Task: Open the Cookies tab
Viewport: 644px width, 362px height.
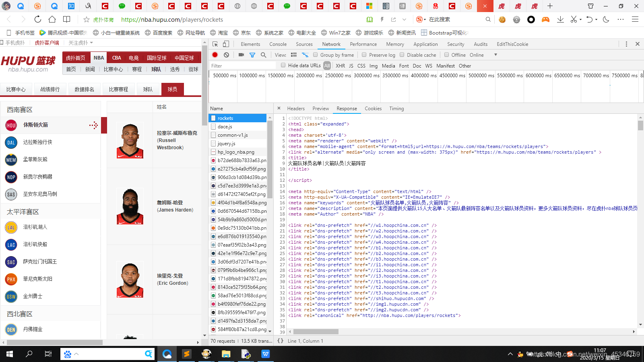Action: 373,109
